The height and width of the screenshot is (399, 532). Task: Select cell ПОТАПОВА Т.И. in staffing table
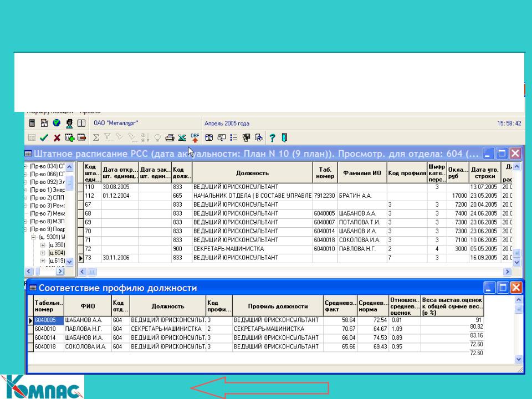pos(362,222)
